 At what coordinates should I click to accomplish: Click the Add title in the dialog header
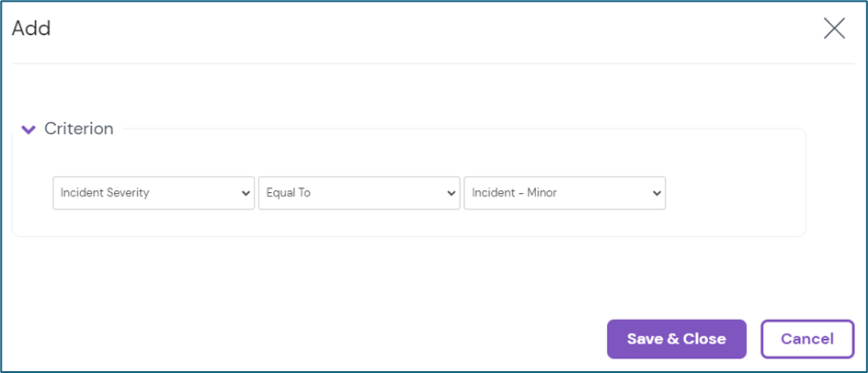[x=31, y=28]
